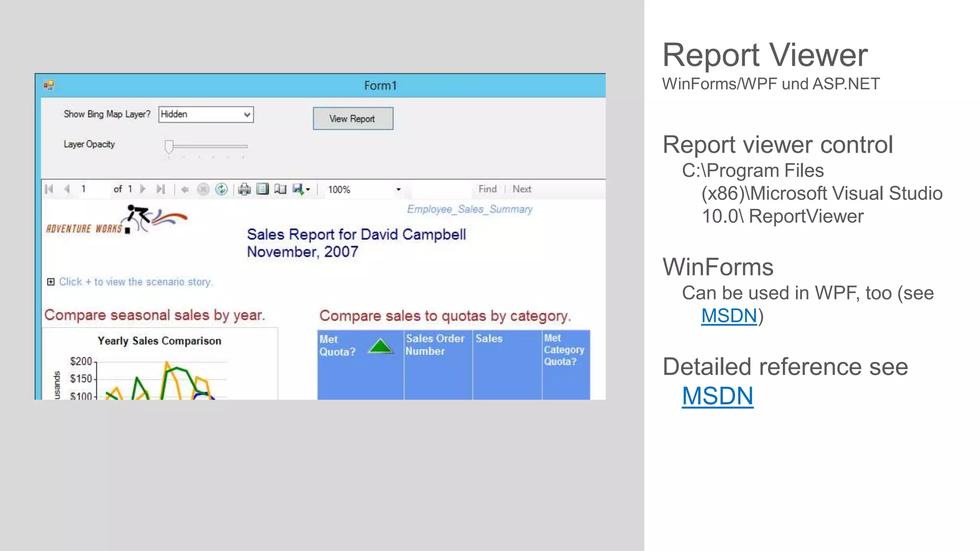Stop report rendering
The image size is (980, 551).
(x=203, y=189)
